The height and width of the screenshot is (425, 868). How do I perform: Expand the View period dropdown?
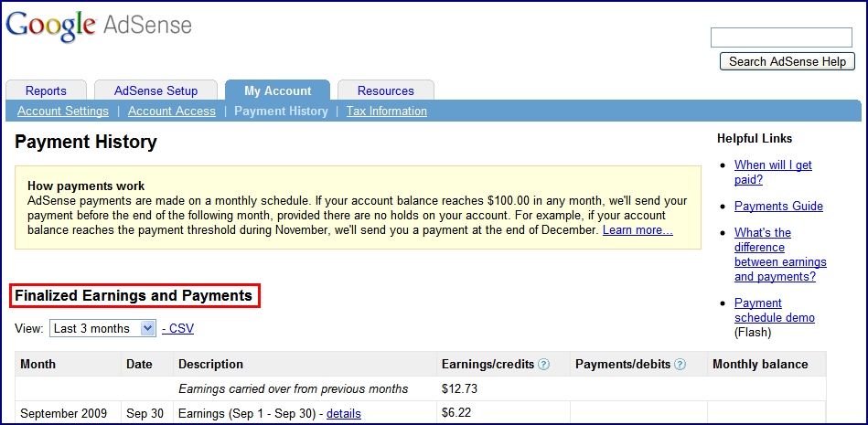103,329
